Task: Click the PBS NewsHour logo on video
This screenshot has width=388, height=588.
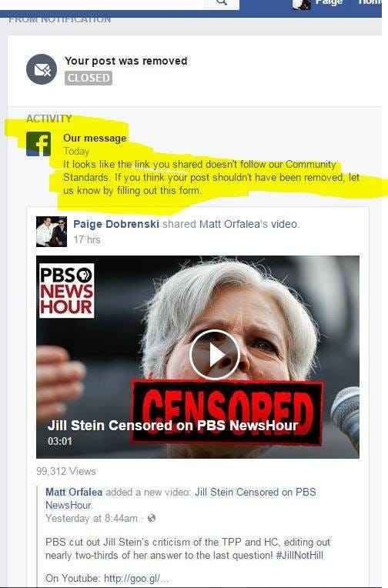Action: [67, 291]
